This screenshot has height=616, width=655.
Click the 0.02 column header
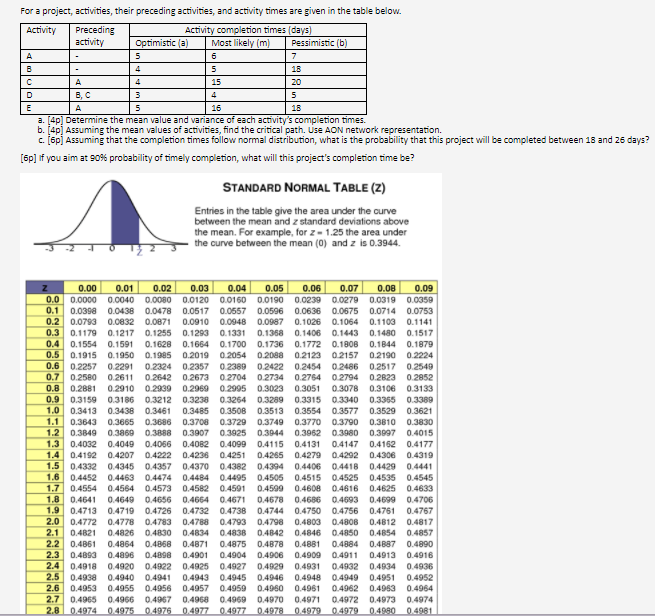pyautogui.click(x=157, y=288)
